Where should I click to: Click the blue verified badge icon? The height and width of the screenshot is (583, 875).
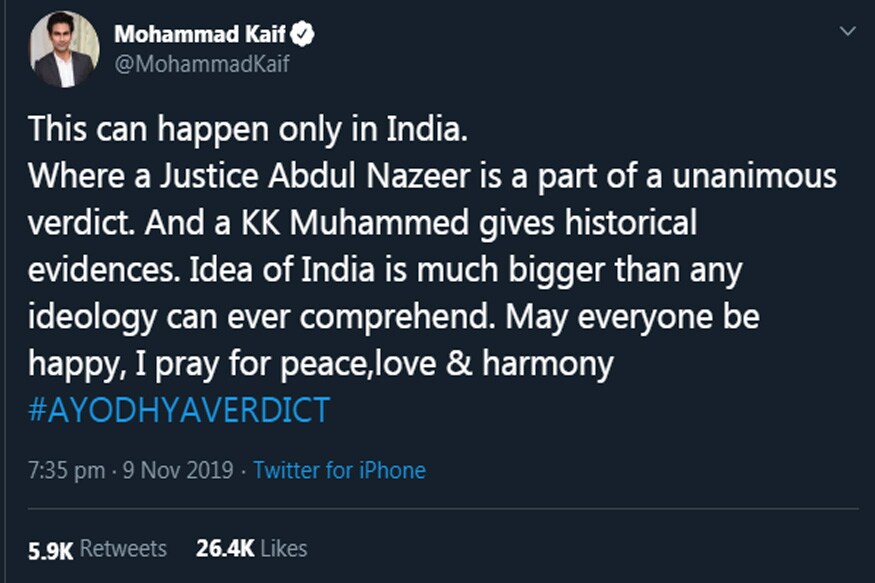click(x=304, y=34)
